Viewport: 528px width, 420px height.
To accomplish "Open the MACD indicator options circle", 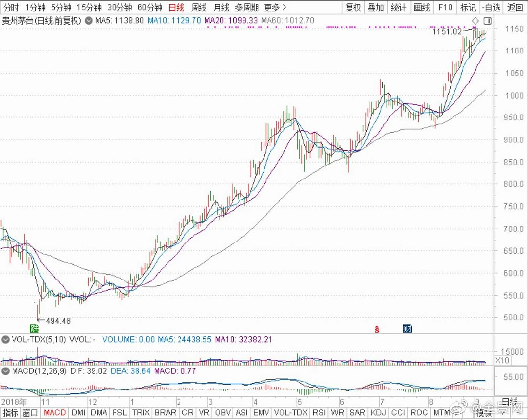I will pyautogui.click(x=5, y=371).
